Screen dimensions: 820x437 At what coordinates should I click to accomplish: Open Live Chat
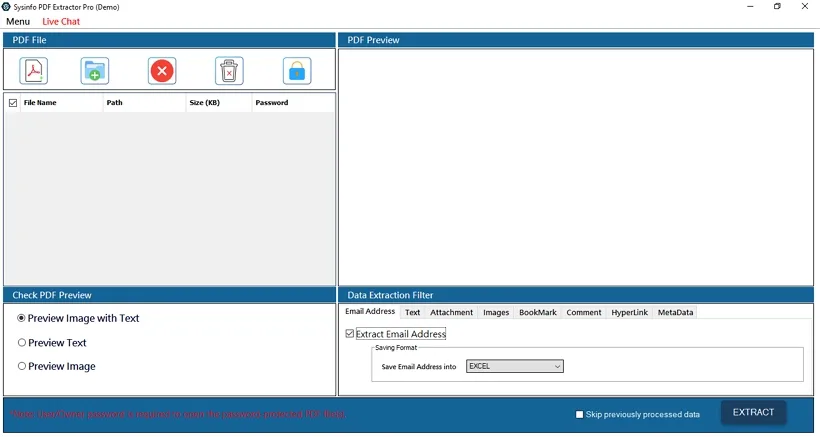[x=61, y=21]
